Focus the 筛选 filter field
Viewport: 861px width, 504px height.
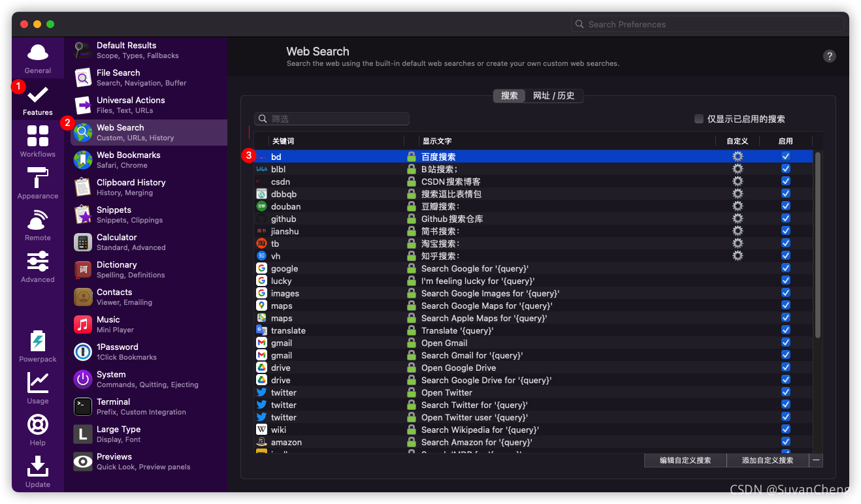[332, 119]
